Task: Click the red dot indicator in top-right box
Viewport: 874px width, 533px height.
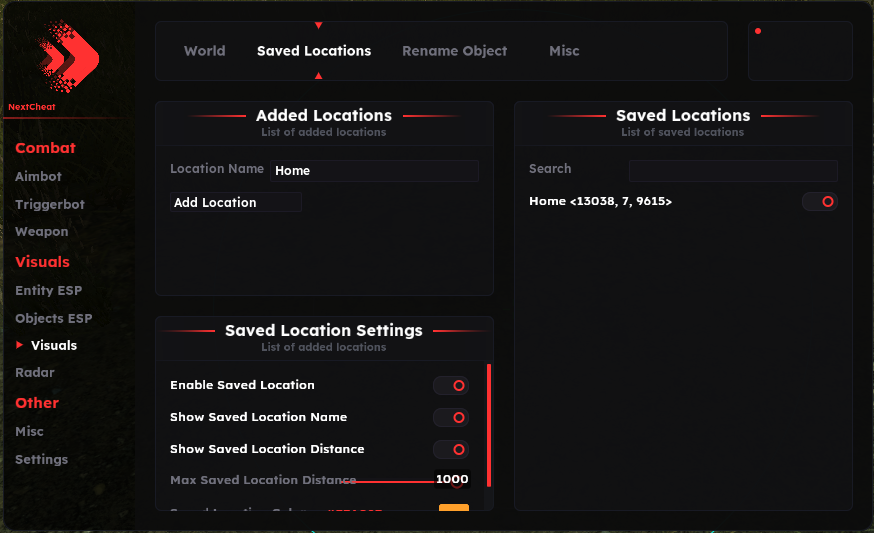Action: click(758, 31)
